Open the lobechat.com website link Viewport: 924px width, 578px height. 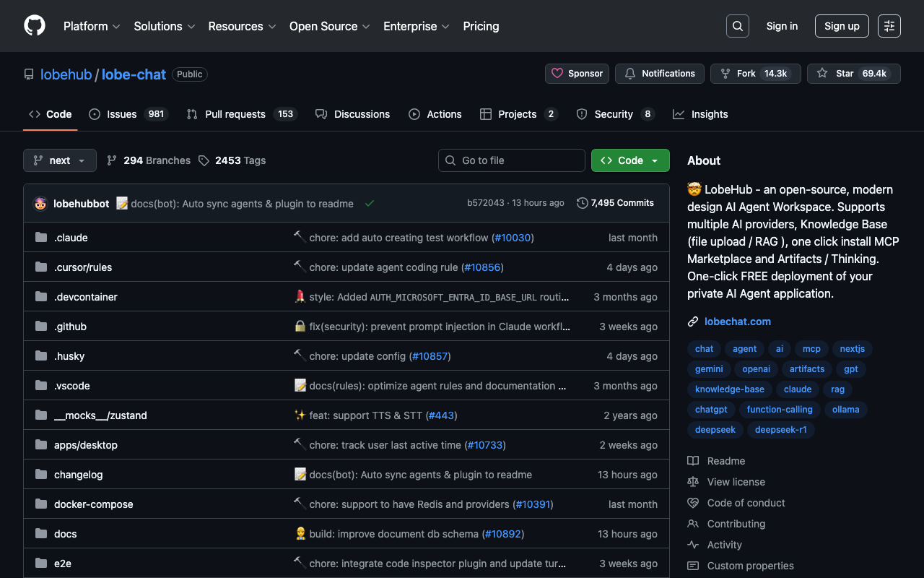[737, 322]
